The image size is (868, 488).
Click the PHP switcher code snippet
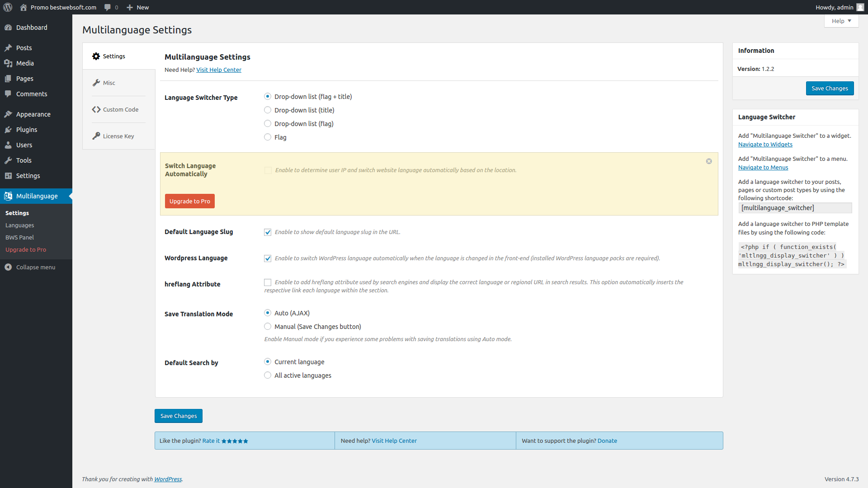coord(792,255)
